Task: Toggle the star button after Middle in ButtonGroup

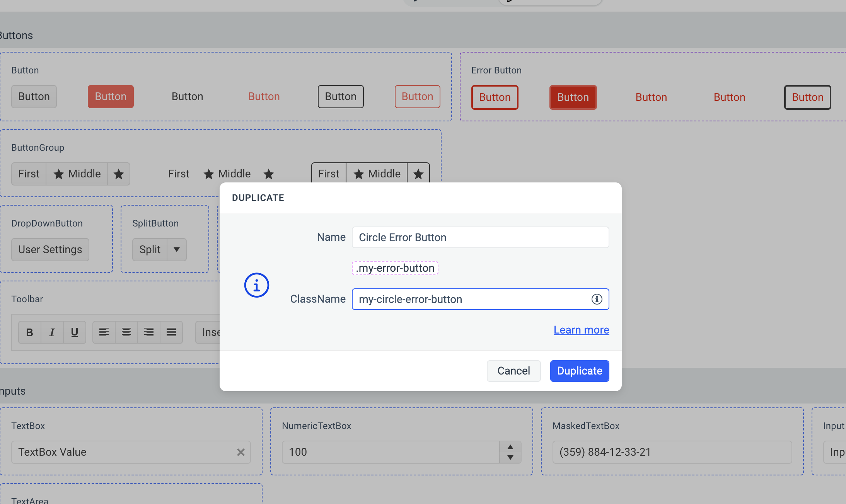Action: point(118,174)
